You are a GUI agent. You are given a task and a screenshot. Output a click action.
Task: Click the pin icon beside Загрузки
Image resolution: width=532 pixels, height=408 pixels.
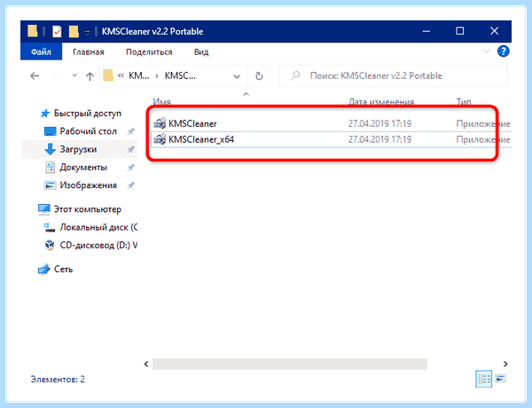click(130, 149)
